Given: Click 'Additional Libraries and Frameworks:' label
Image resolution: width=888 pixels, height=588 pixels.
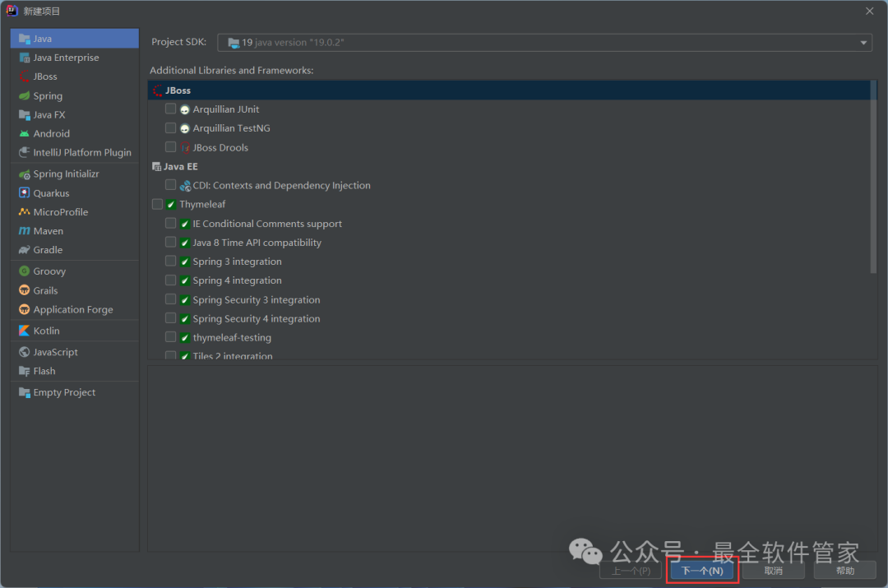Looking at the screenshot, I should pos(232,70).
